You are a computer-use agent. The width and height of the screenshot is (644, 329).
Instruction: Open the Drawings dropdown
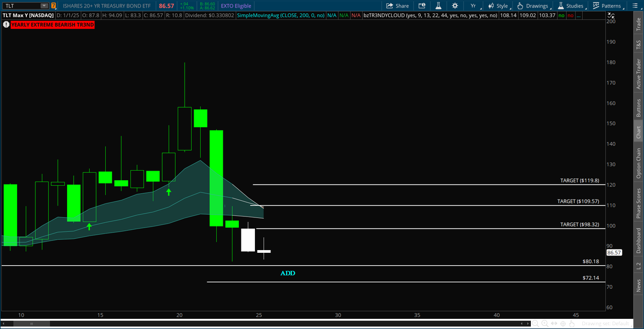(533, 6)
